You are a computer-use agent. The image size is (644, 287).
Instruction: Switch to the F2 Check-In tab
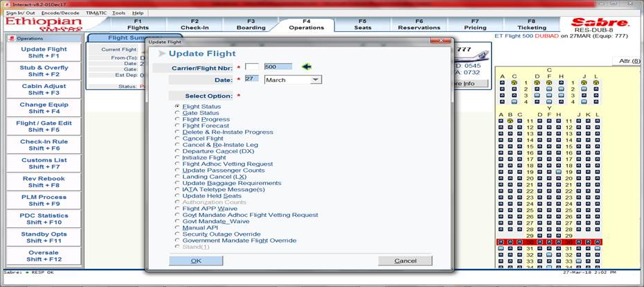195,24
